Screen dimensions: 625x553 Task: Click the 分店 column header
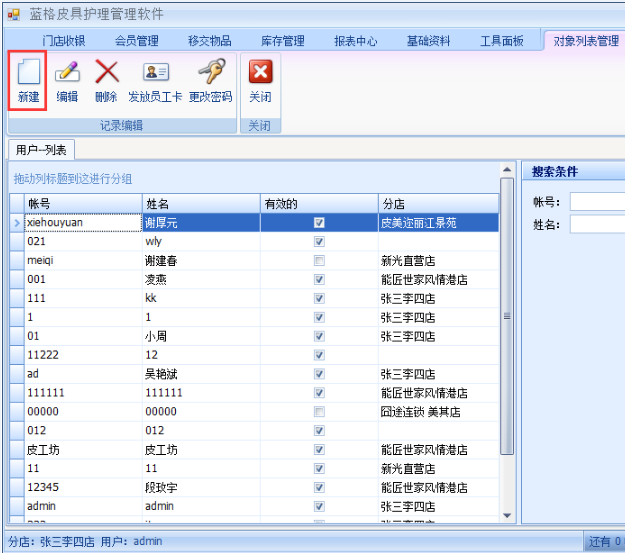tap(436, 204)
